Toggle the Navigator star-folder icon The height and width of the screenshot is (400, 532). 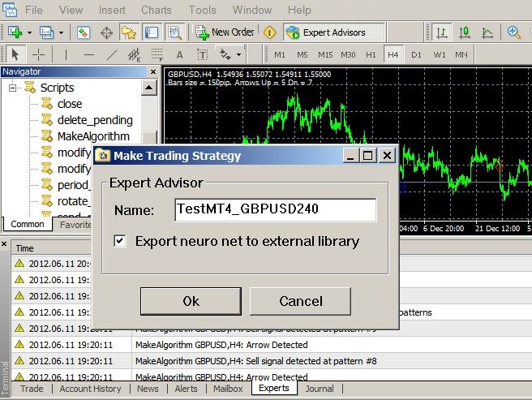click(x=129, y=32)
